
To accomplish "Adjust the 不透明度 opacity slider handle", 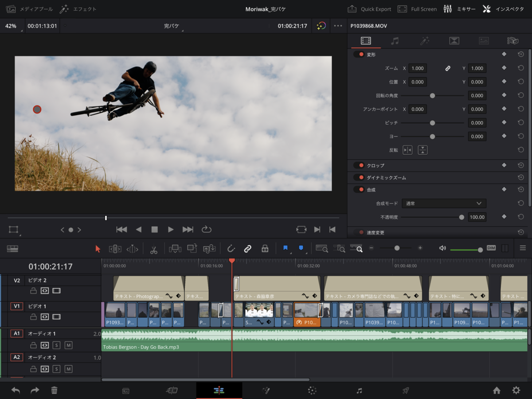I will coord(462,217).
